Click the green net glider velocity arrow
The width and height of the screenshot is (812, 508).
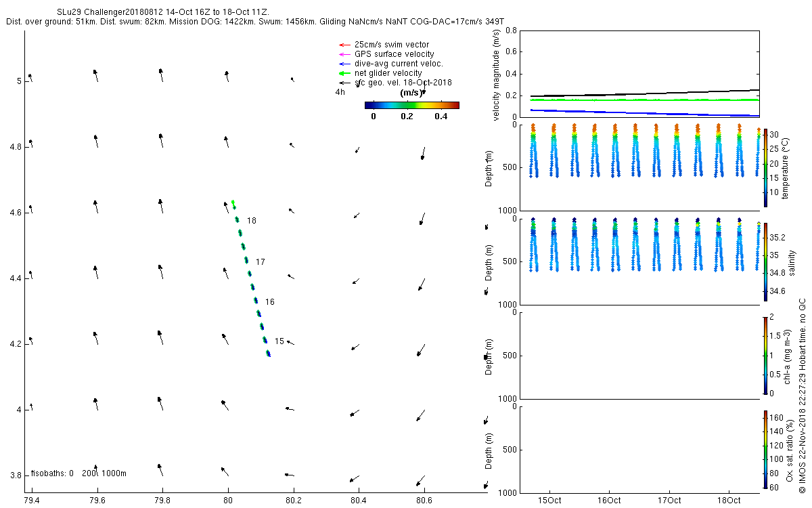pyautogui.click(x=343, y=73)
